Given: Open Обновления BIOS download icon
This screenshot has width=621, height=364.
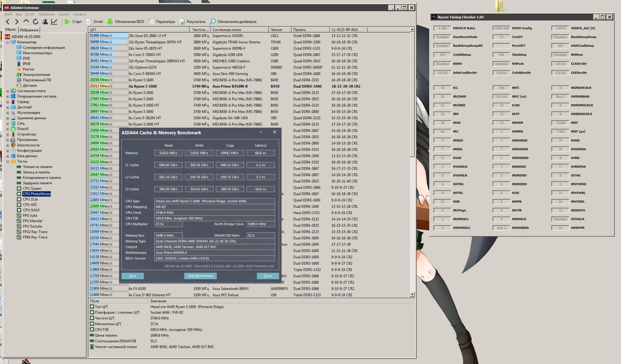Looking at the screenshot, I should click(x=110, y=22).
